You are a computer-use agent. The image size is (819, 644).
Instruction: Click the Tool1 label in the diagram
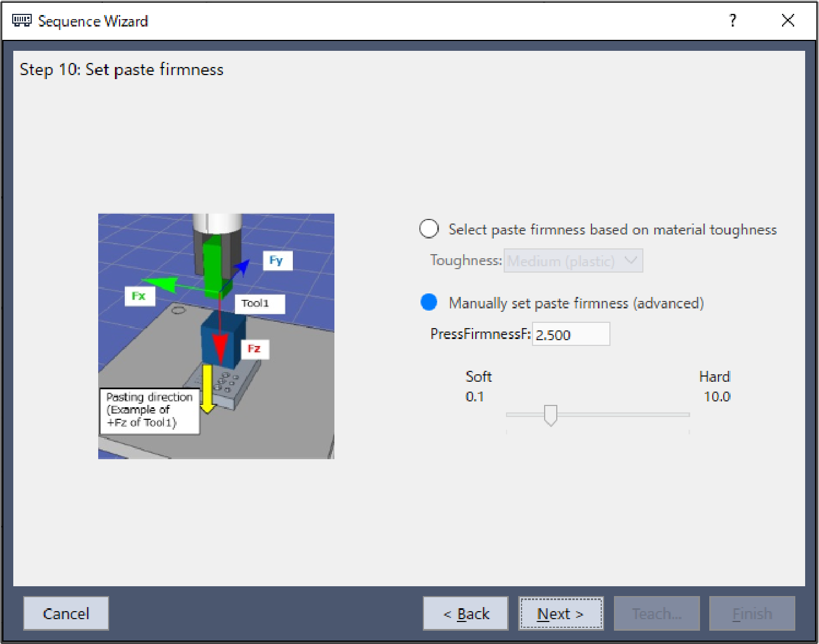259,304
